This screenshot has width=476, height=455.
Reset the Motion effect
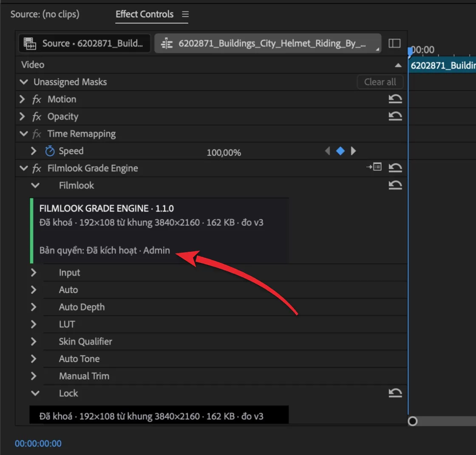point(395,99)
